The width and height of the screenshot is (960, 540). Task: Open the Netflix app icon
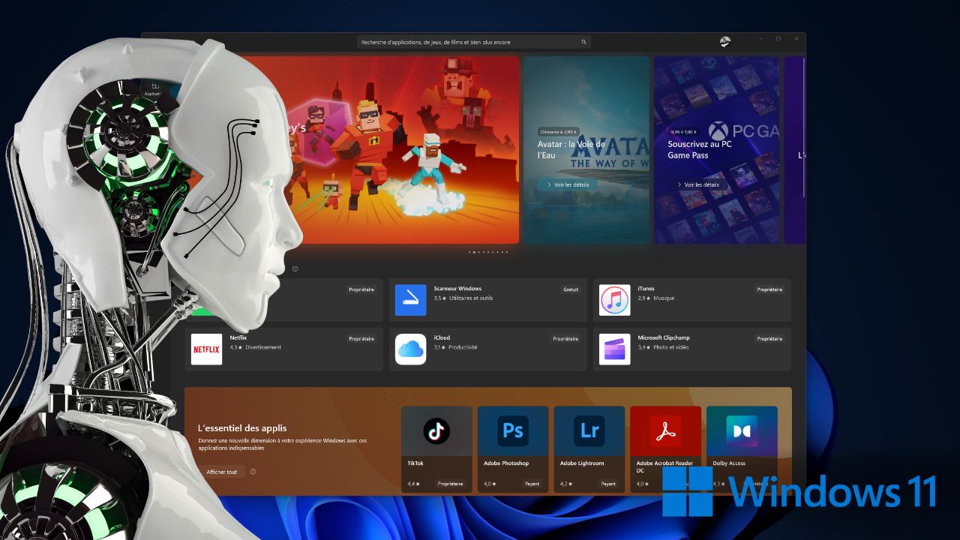[x=206, y=350]
